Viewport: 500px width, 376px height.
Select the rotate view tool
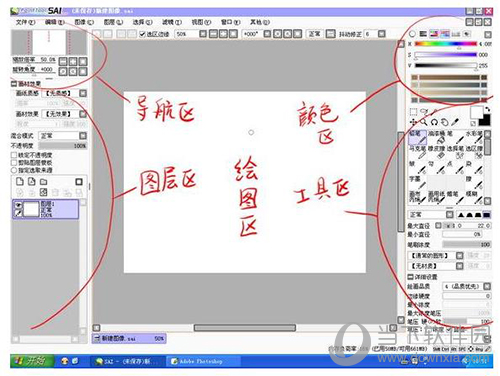pyautogui.click(x=434, y=122)
